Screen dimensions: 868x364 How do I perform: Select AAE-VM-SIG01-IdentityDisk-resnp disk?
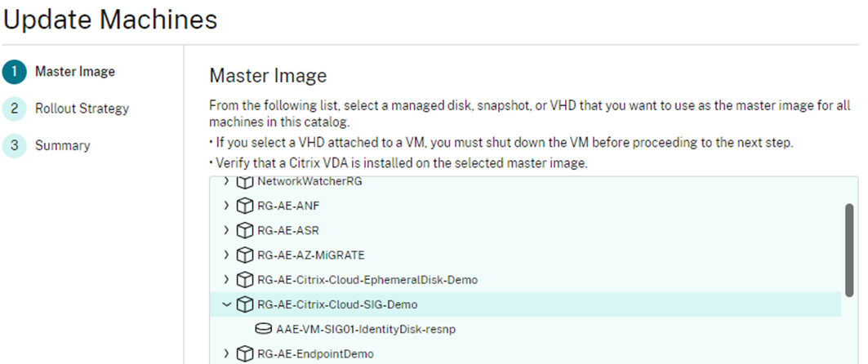tap(365, 329)
